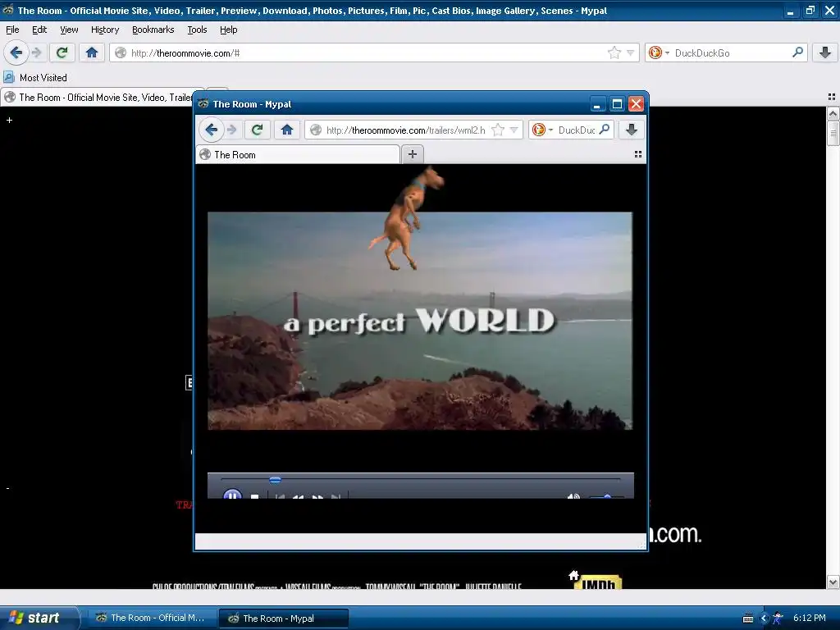Open URL dropdown arrow in popup window
840x630 pixels.
514,130
